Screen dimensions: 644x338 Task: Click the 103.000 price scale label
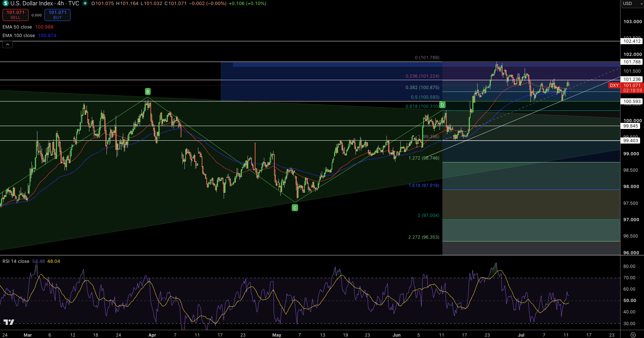633,22
